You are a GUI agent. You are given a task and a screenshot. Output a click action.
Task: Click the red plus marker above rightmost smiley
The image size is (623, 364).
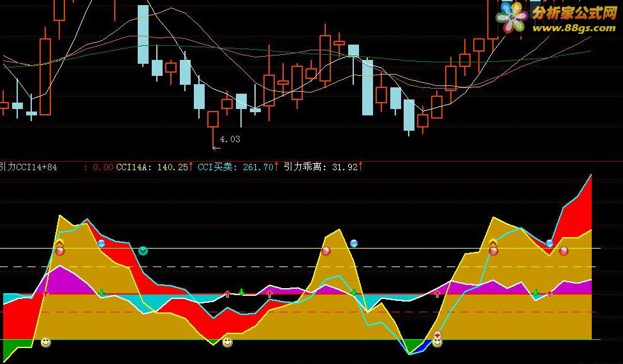tap(437, 335)
